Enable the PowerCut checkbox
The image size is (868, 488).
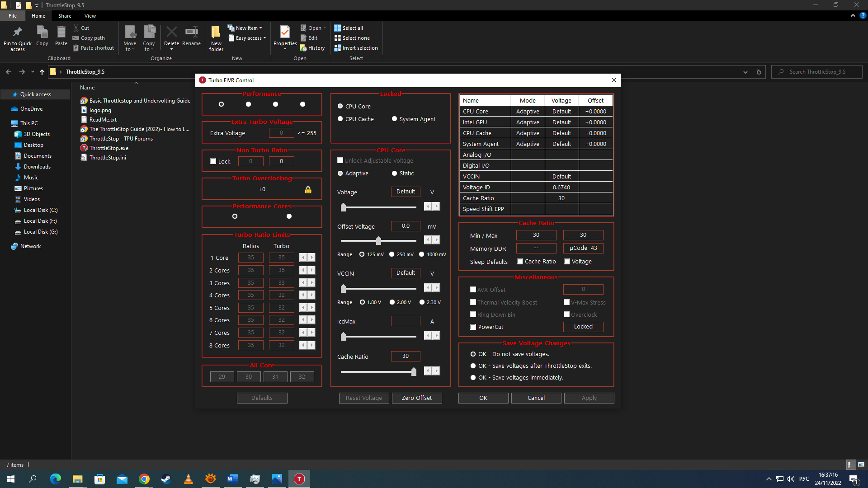pyautogui.click(x=473, y=327)
